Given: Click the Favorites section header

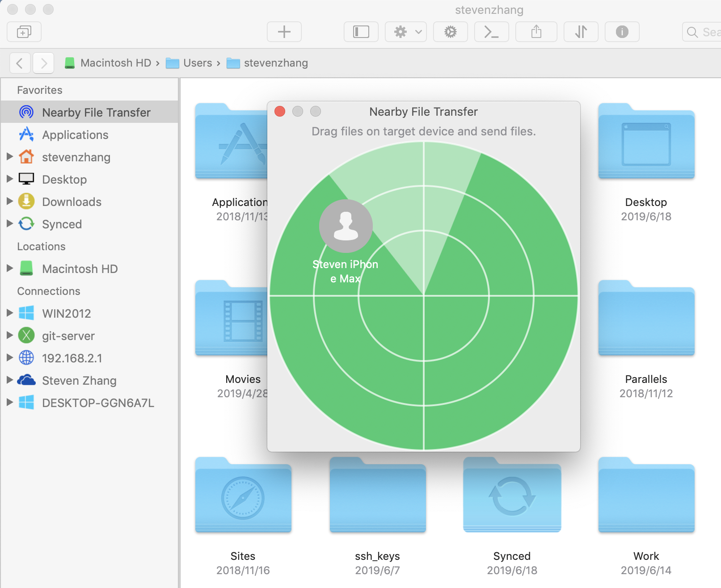Looking at the screenshot, I should click(40, 90).
